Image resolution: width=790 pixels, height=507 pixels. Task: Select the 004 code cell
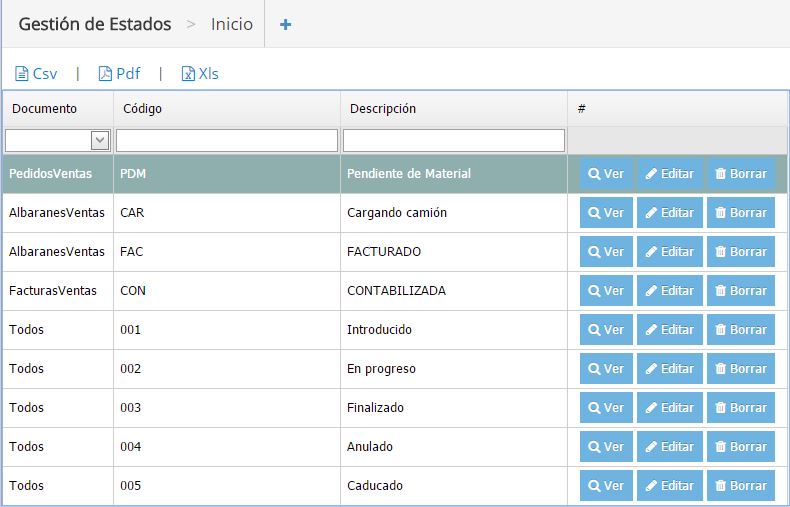[227, 447]
